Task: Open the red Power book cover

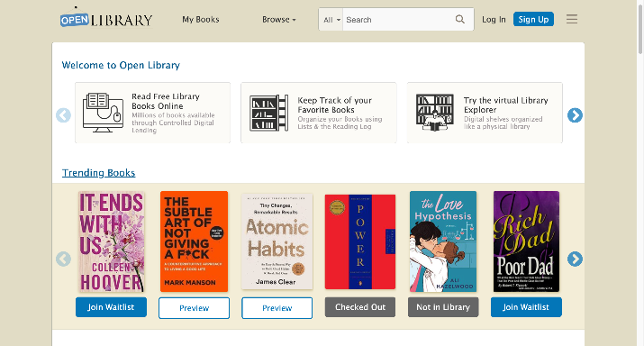Action: 360,241
